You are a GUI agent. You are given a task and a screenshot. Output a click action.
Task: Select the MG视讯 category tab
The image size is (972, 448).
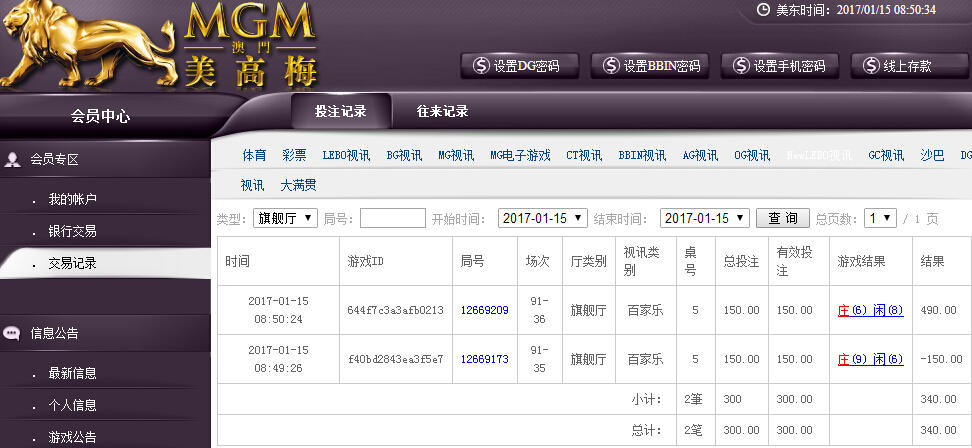pyautogui.click(x=456, y=156)
